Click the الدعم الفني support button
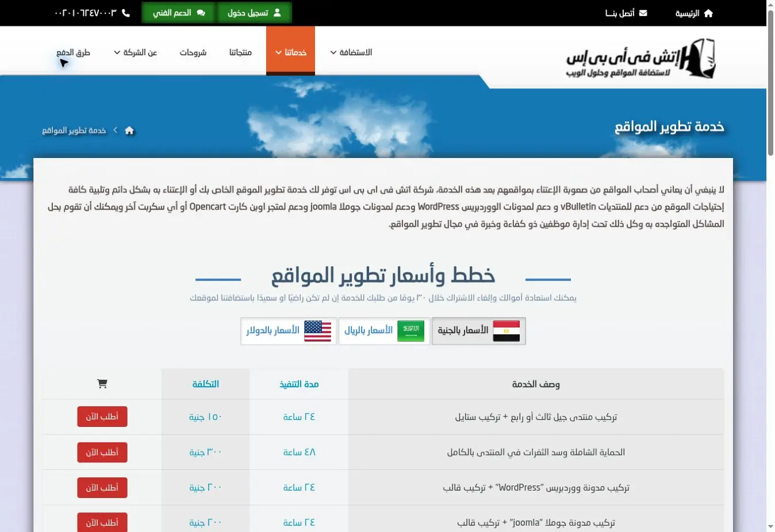 pos(179,13)
